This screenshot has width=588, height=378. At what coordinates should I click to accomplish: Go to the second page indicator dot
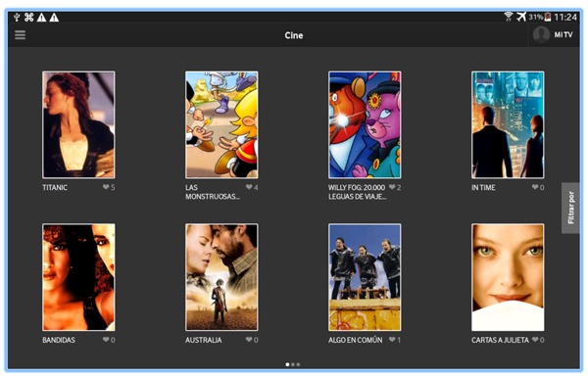(x=293, y=364)
